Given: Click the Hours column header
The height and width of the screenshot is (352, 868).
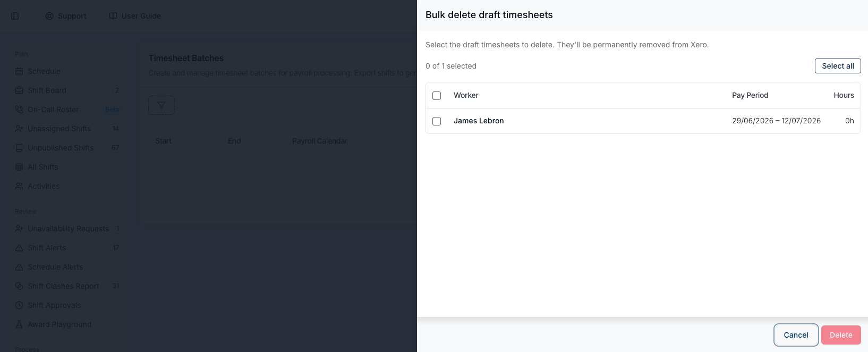Looking at the screenshot, I should click(x=844, y=95).
